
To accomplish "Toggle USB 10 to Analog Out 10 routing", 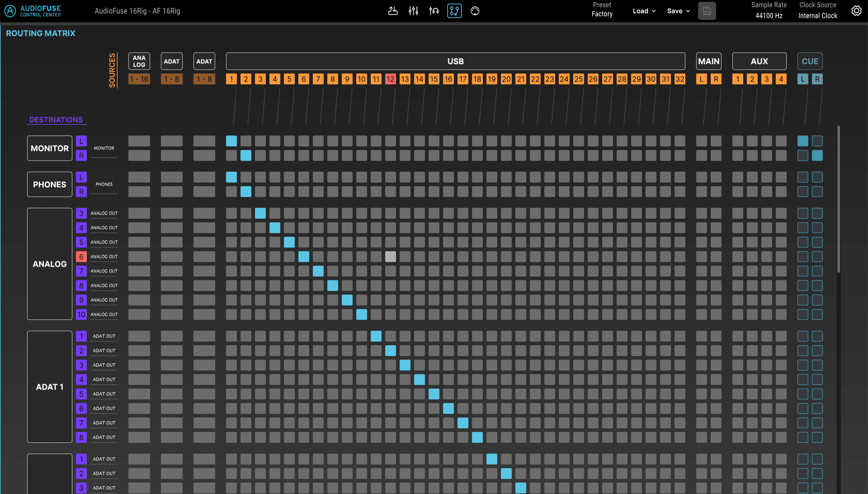I will click(x=361, y=314).
